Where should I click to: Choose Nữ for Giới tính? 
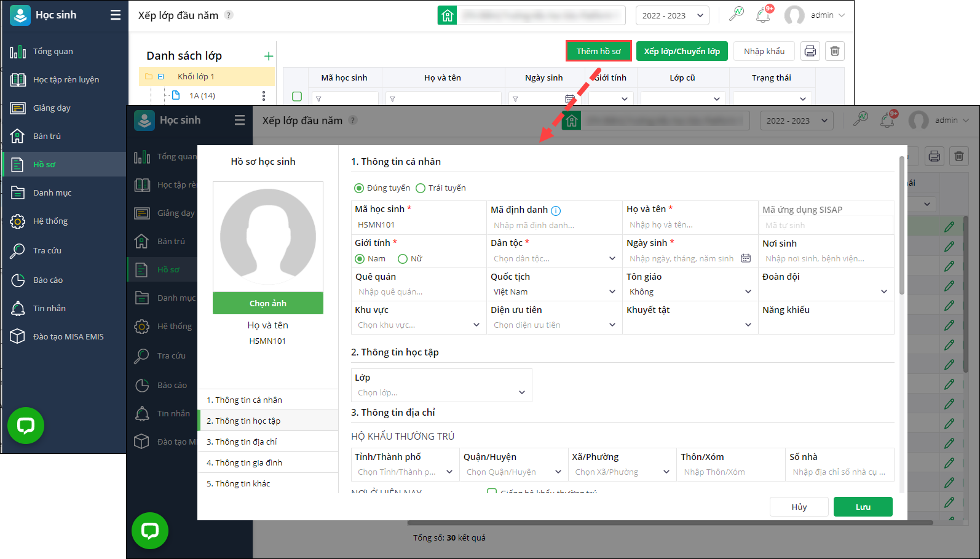pos(403,259)
